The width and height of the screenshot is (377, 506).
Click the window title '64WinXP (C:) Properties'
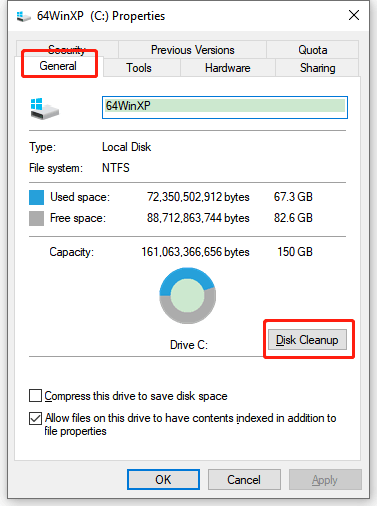tap(101, 16)
